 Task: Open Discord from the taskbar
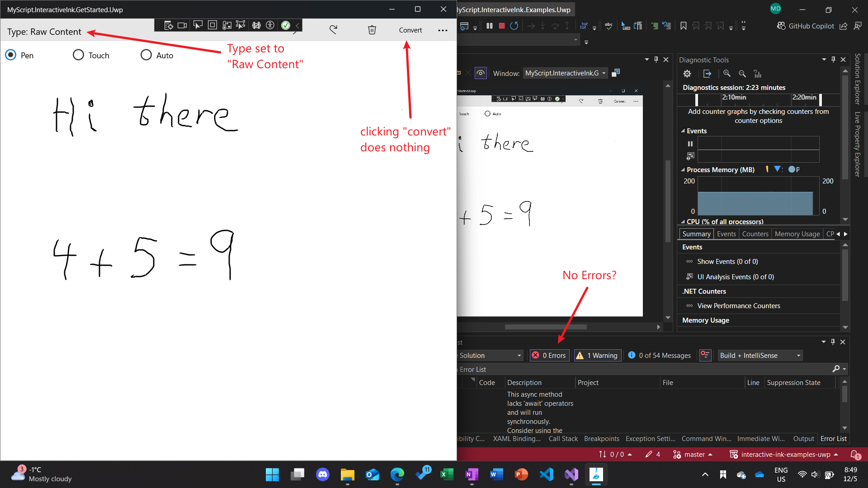click(x=322, y=474)
